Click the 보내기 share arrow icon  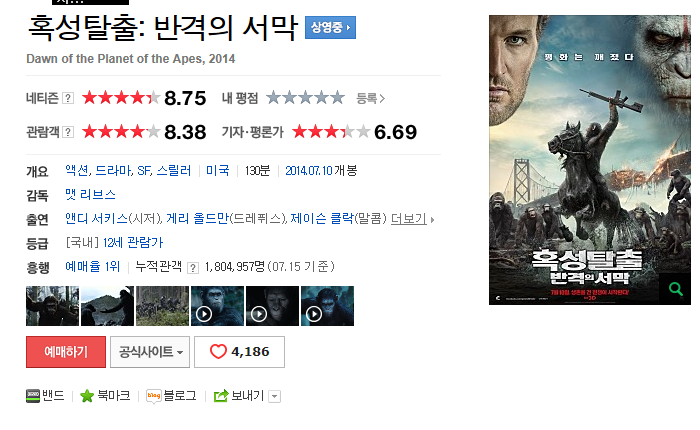221,396
